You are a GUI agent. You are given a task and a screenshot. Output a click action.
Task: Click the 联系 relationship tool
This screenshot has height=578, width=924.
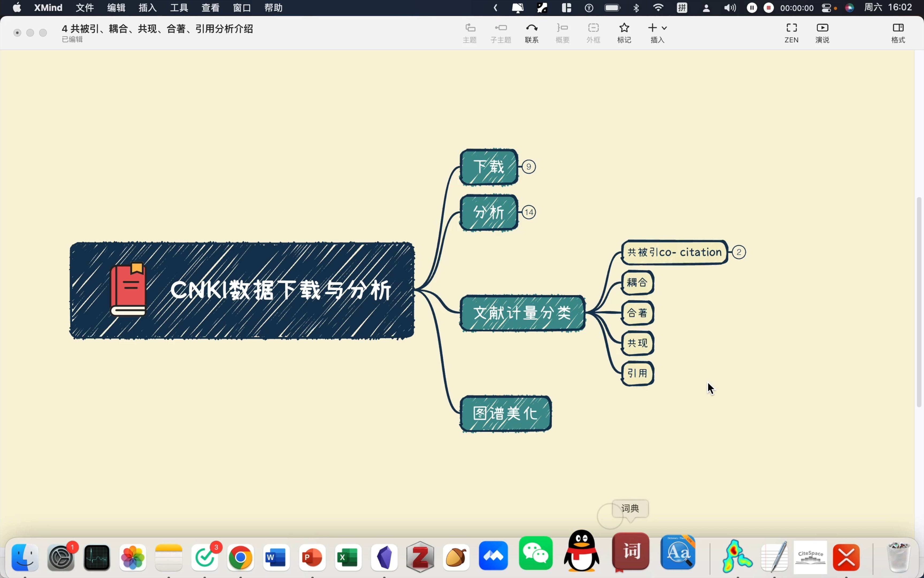[532, 33]
